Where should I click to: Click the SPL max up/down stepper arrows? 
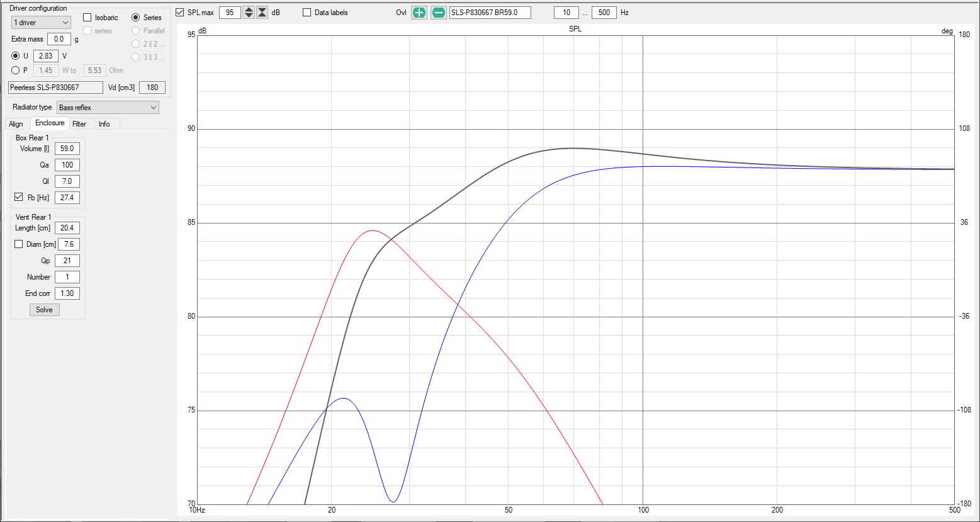click(249, 13)
